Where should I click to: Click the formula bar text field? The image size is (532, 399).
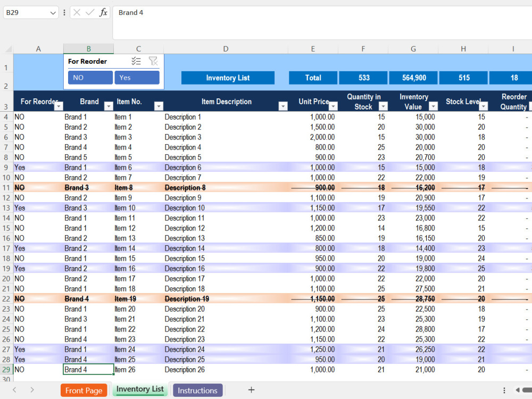pyautogui.click(x=322, y=22)
